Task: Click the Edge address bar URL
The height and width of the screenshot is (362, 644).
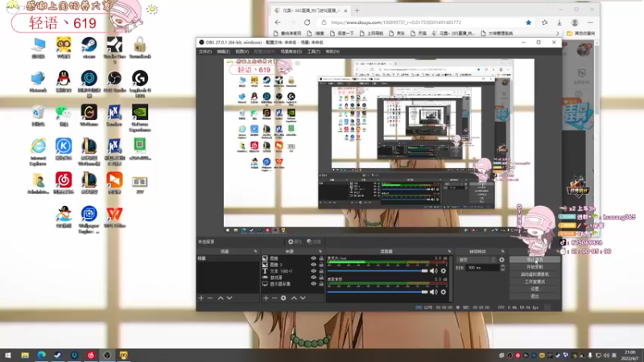Action: point(396,23)
